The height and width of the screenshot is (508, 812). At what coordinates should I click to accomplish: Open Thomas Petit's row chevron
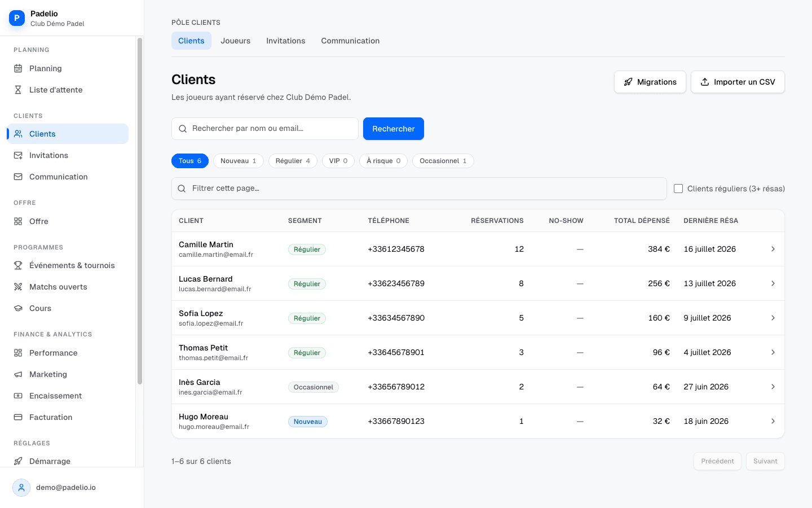point(773,352)
